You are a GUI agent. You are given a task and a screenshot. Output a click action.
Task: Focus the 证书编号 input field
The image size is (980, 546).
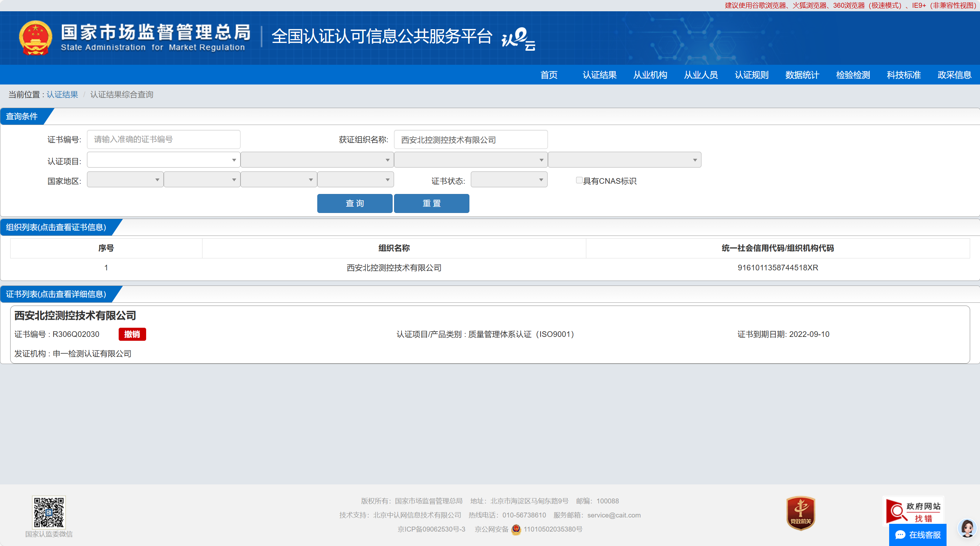164,139
